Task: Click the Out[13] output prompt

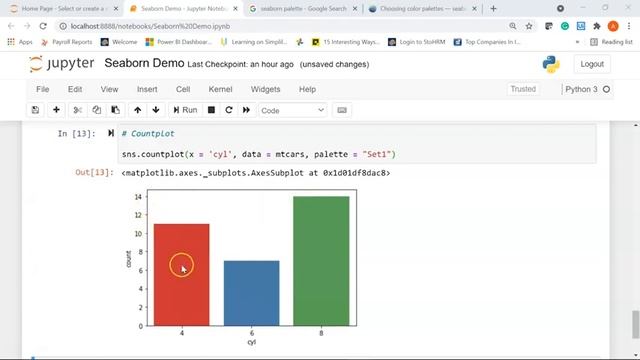Action: pyautogui.click(x=94, y=172)
